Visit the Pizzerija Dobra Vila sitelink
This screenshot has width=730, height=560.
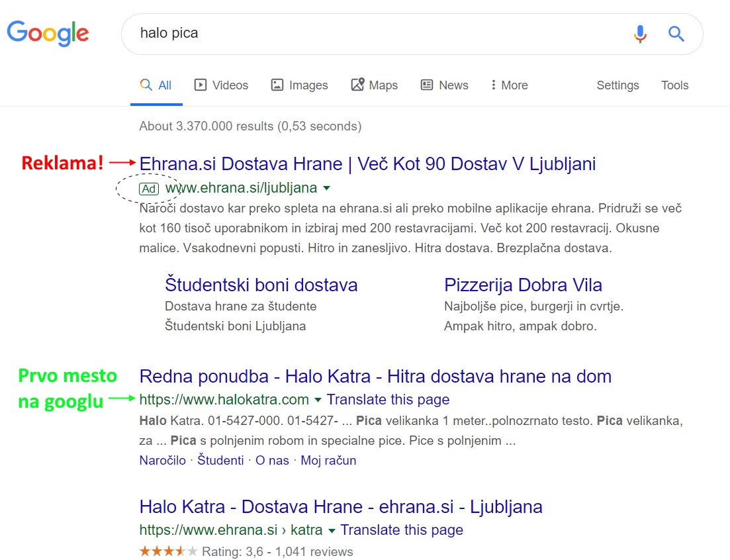click(x=523, y=285)
